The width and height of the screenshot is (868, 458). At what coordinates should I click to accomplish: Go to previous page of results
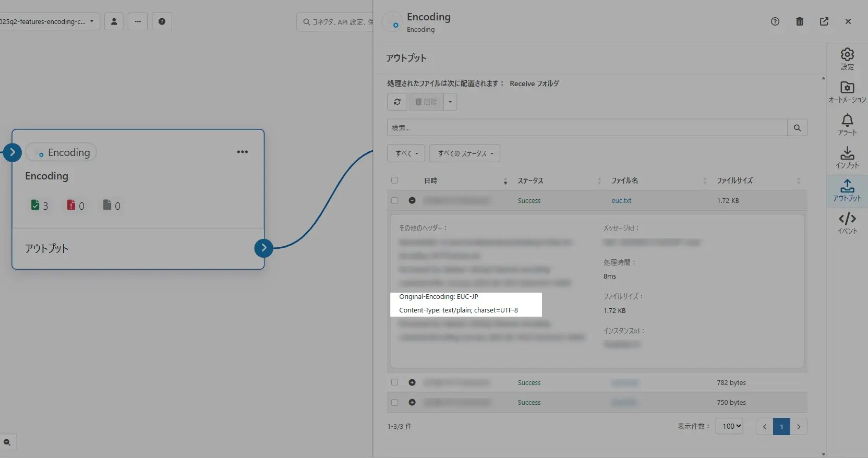[x=765, y=426]
